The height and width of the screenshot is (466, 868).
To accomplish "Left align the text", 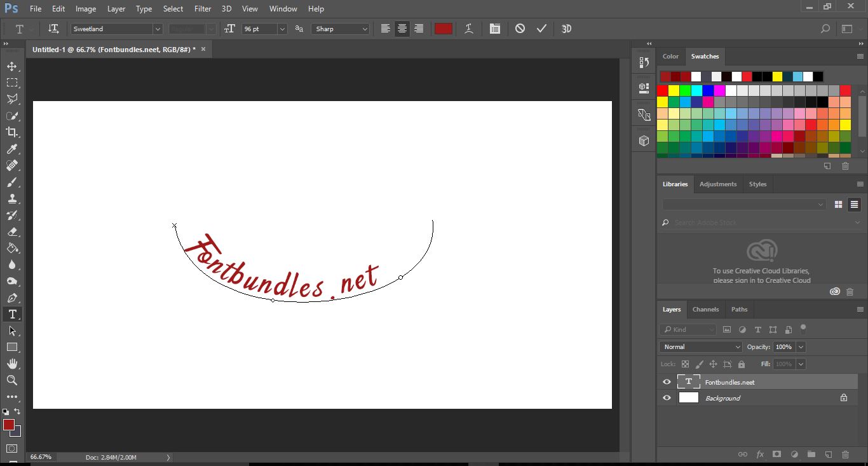I will coord(386,29).
